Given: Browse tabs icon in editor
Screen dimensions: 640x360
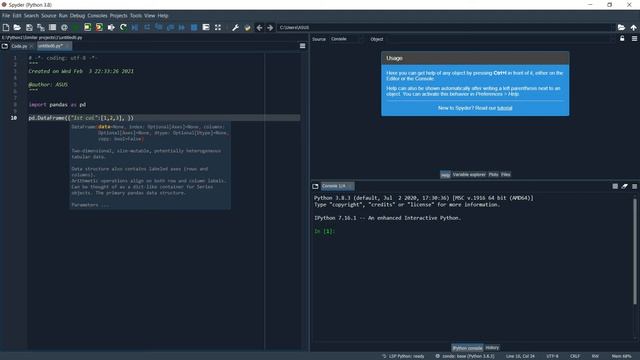Looking at the screenshot, I should pos(4,46).
